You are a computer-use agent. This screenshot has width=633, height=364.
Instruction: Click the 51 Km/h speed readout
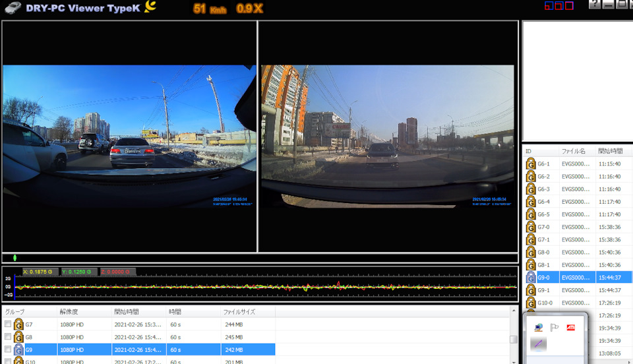coord(210,9)
